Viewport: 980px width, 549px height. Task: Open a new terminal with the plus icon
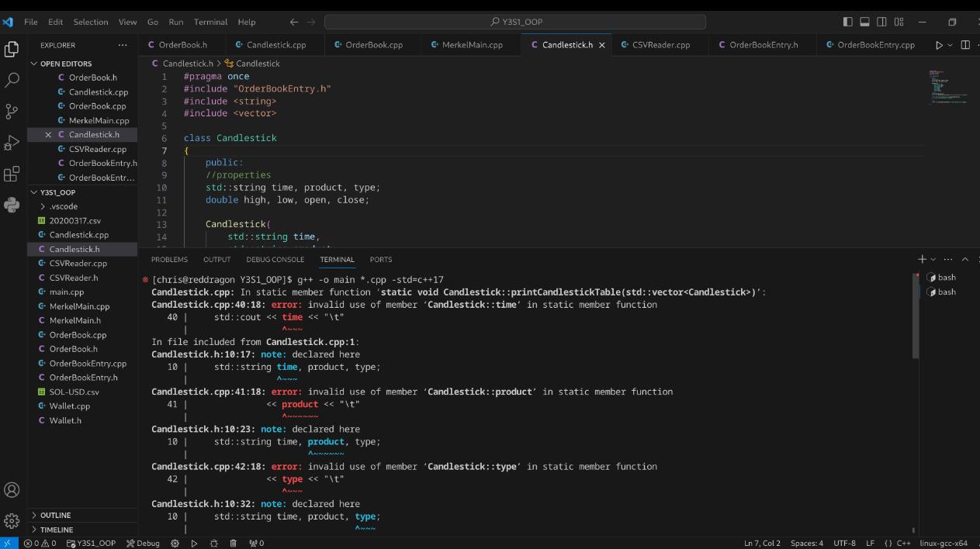pos(920,259)
